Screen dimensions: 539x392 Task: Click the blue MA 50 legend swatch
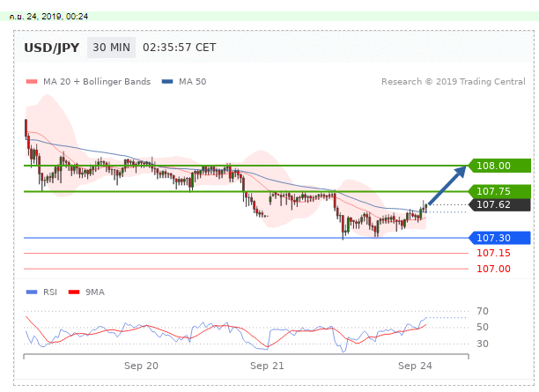tap(167, 82)
